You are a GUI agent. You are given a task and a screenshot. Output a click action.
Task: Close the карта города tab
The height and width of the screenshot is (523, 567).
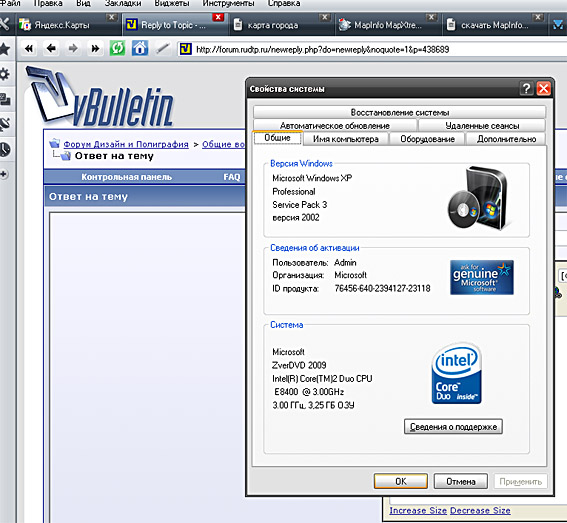click(325, 17)
